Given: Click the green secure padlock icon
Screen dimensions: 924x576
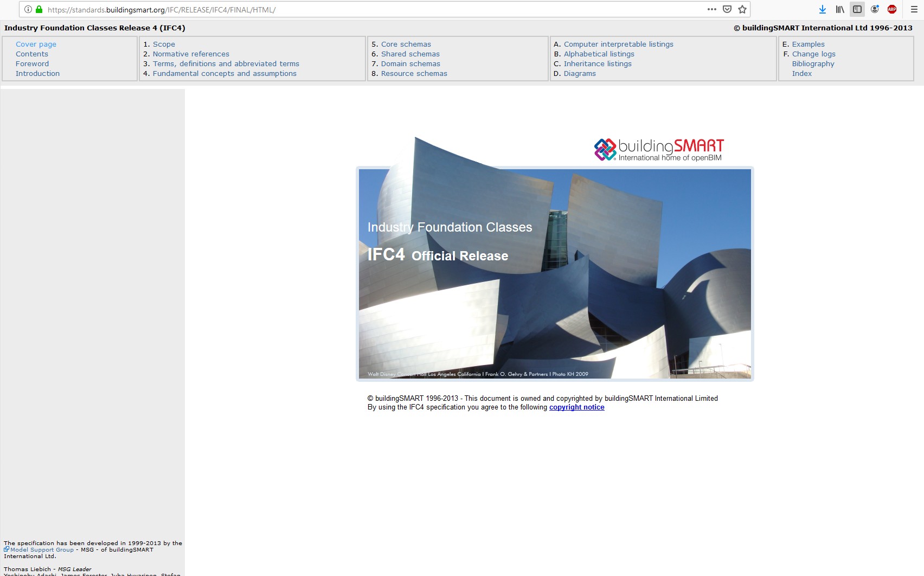Looking at the screenshot, I should 39,9.
